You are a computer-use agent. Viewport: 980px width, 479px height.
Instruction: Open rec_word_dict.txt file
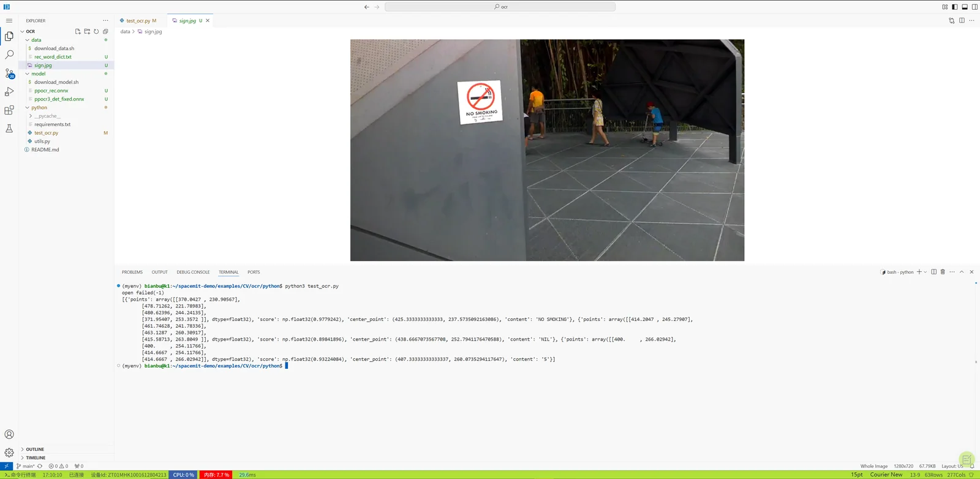click(x=53, y=57)
